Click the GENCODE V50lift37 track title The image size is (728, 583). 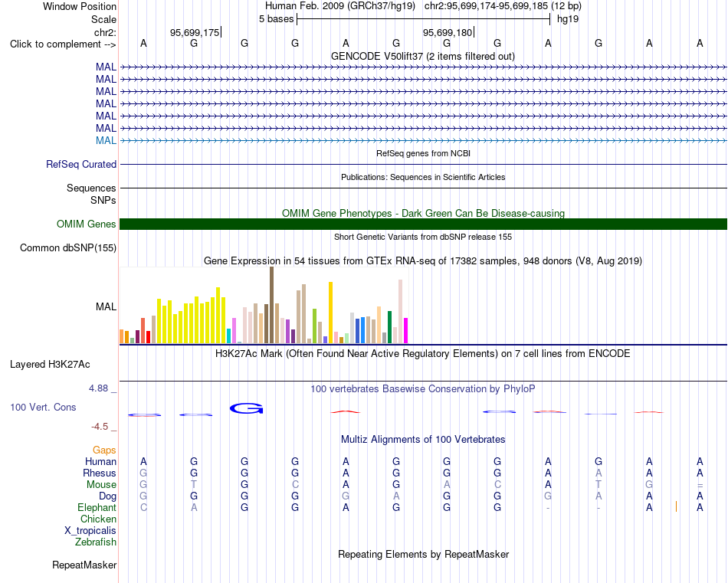pos(422,56)
